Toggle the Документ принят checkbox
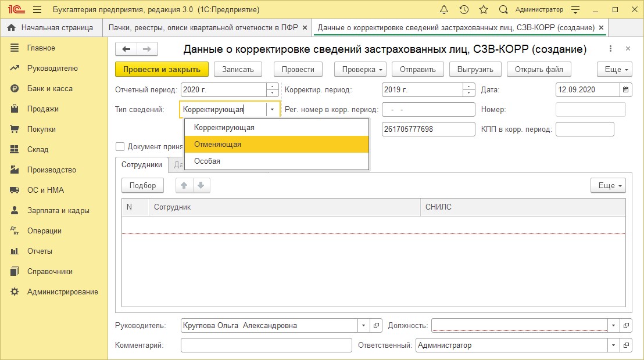 (x=120, y=146)
